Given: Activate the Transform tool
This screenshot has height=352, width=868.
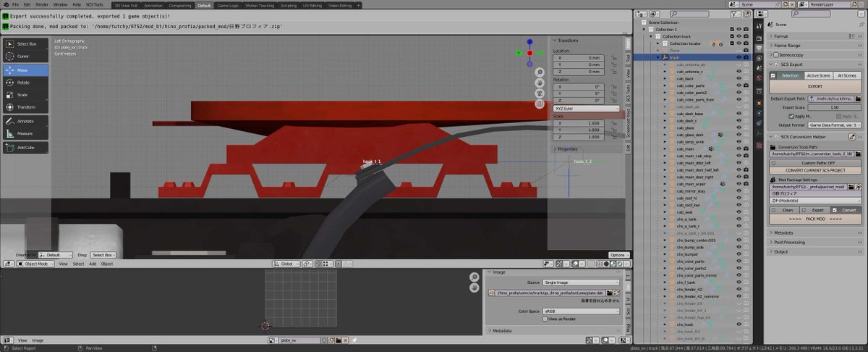Looking at the screenshot, I should [x=25, y=107].
